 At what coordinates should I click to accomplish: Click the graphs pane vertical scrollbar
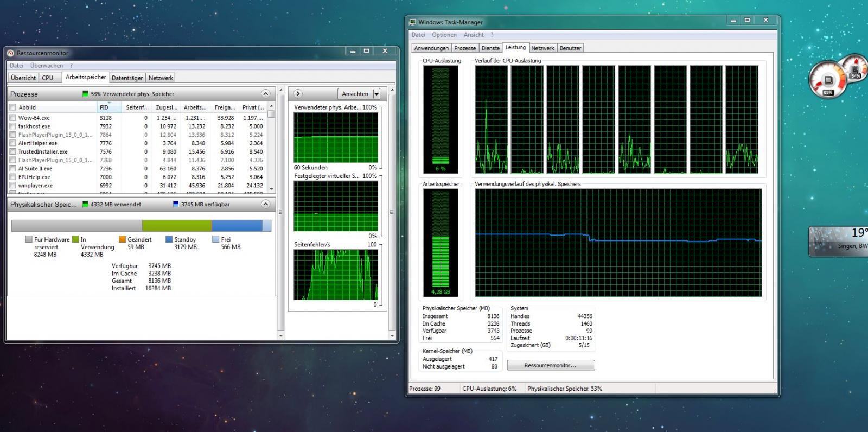(392, 212)
